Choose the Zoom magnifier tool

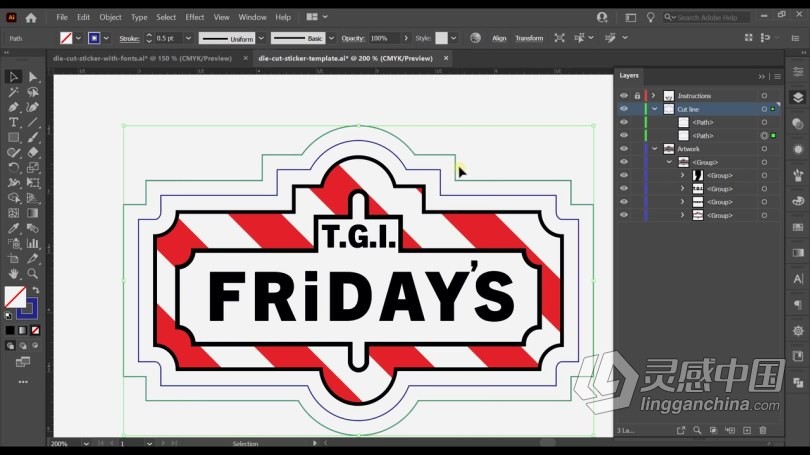coord(33,274)
